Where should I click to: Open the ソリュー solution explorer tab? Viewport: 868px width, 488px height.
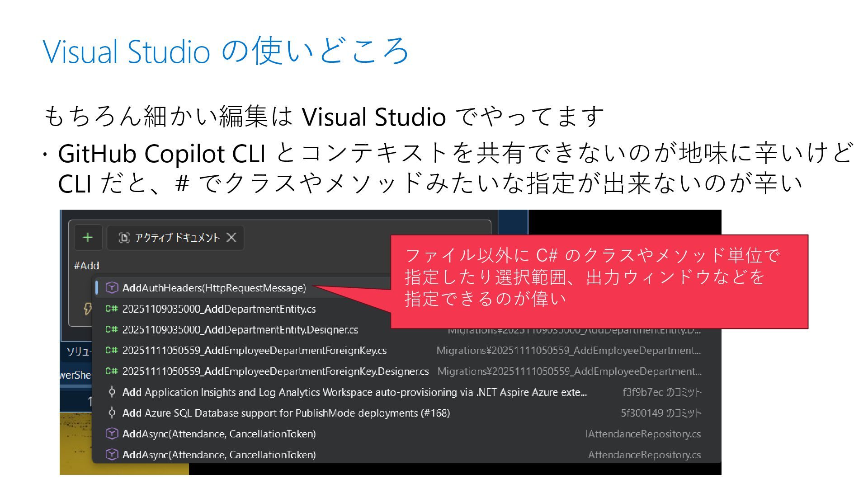(x=78, y=351)
